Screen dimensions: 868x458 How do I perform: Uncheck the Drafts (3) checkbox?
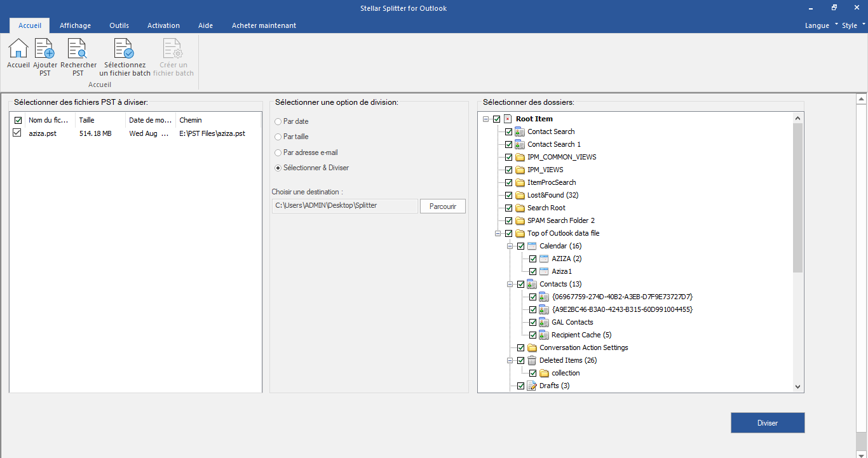(520, 386)
